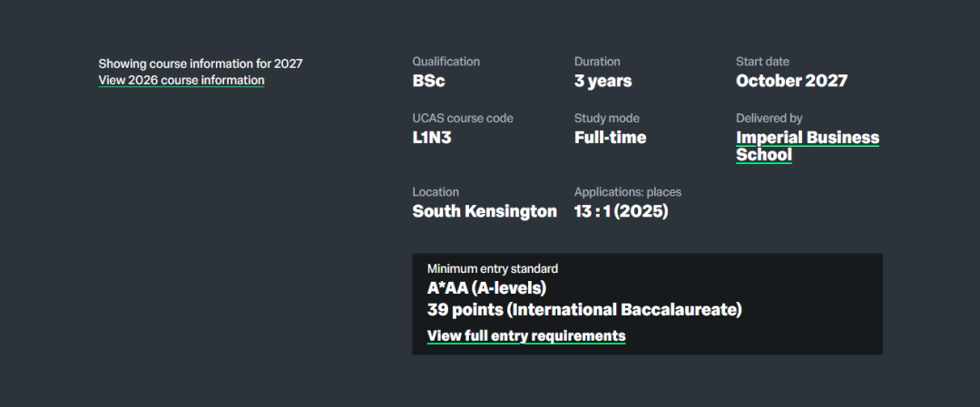Click the 'Qualification' label
980x407 pixels.
[x=446, y=62]
